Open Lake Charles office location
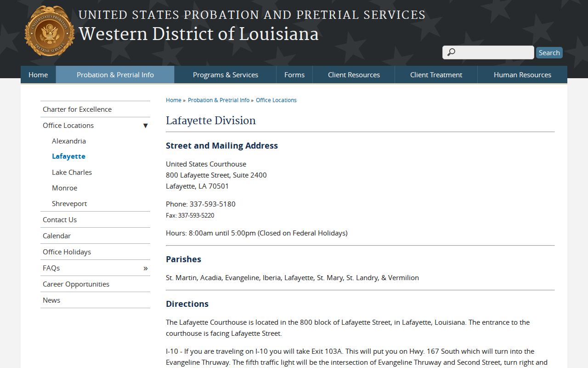 (x=72, y=172)
